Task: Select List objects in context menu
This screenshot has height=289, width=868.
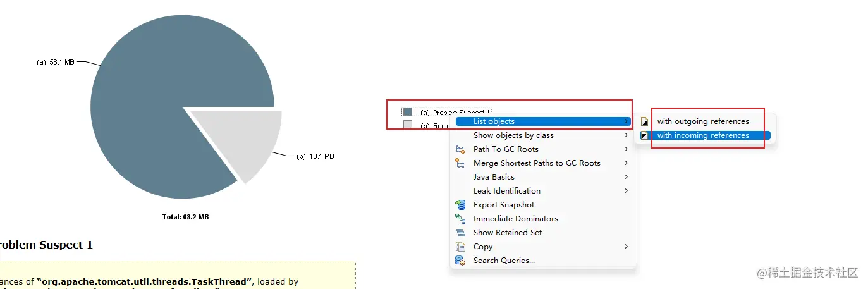Action: [x=543, y=121]
